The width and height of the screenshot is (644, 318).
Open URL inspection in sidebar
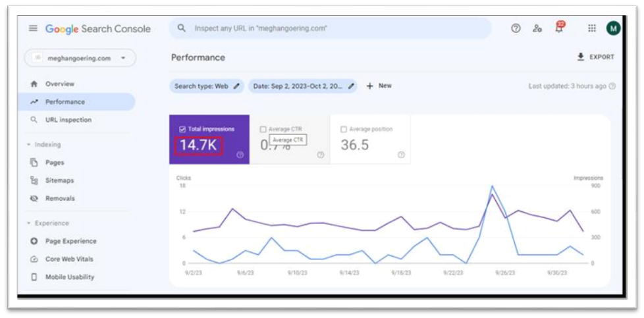pos(68,120)
